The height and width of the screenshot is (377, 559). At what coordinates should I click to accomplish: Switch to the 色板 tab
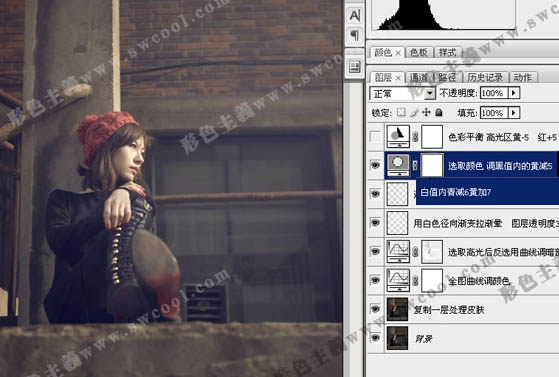[419, 52]
